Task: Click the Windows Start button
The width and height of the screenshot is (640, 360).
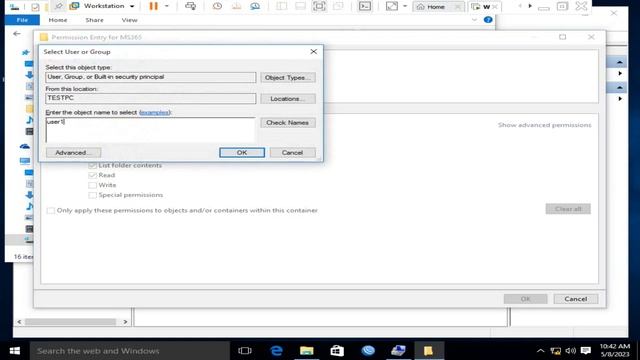Action: coord(15,351)
